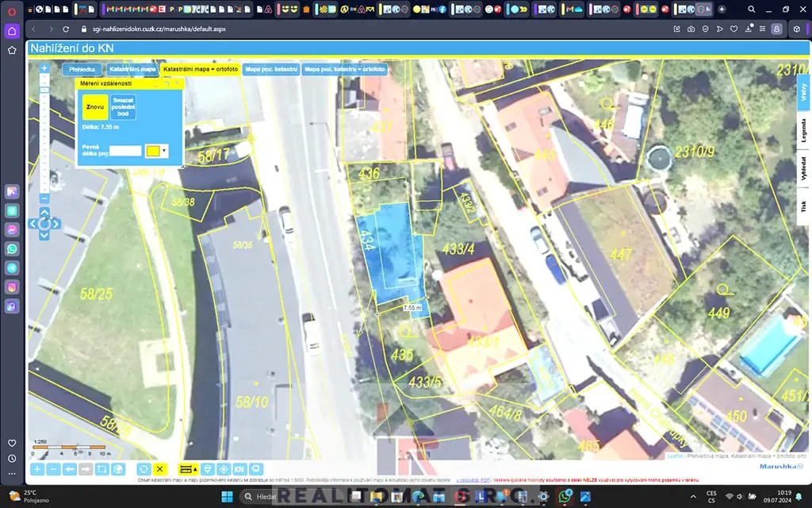Click the yellow line color swatch
This screenshot has height=508, width=812.
[152, 151]
